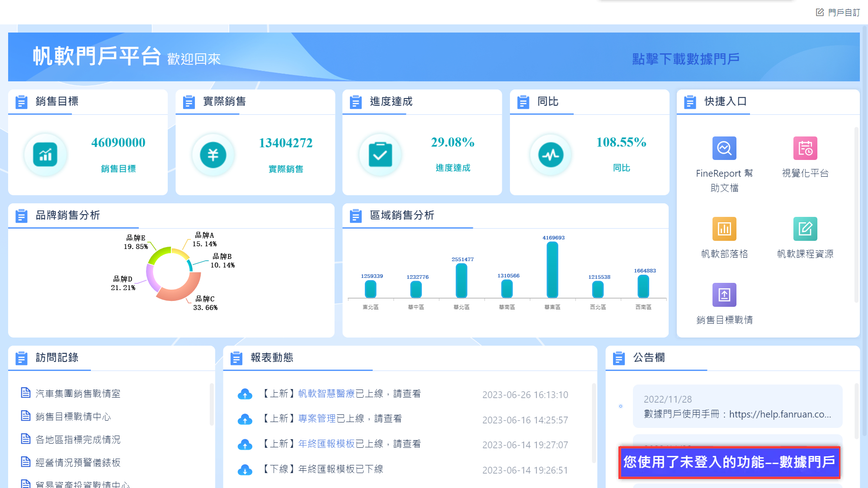868x488 pixels.
Task: Open the 視覺化平台 shortcut icon
Action: 805,148
